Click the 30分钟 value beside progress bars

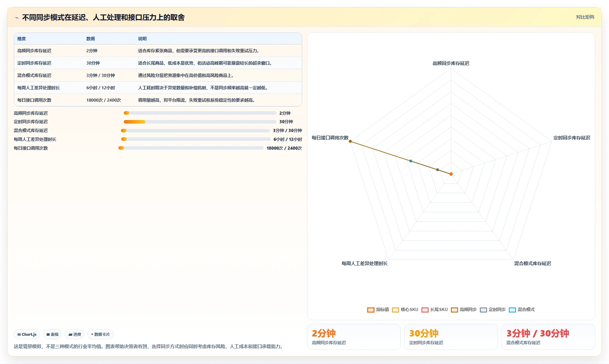coord(286,122)
